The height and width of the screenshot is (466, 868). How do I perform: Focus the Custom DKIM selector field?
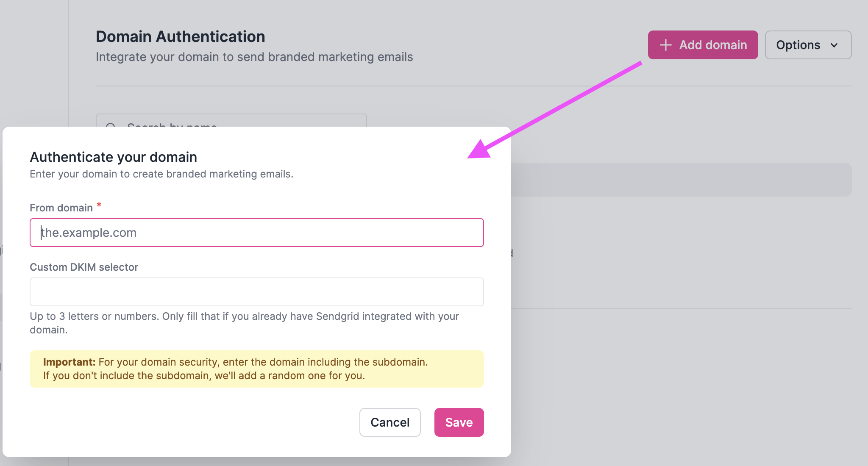click(256, 291)
